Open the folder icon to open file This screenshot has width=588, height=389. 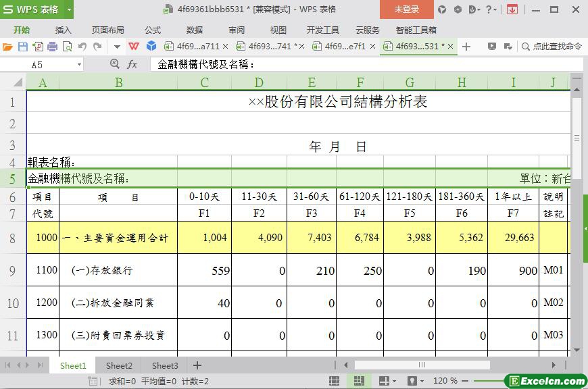pos(7,47)
